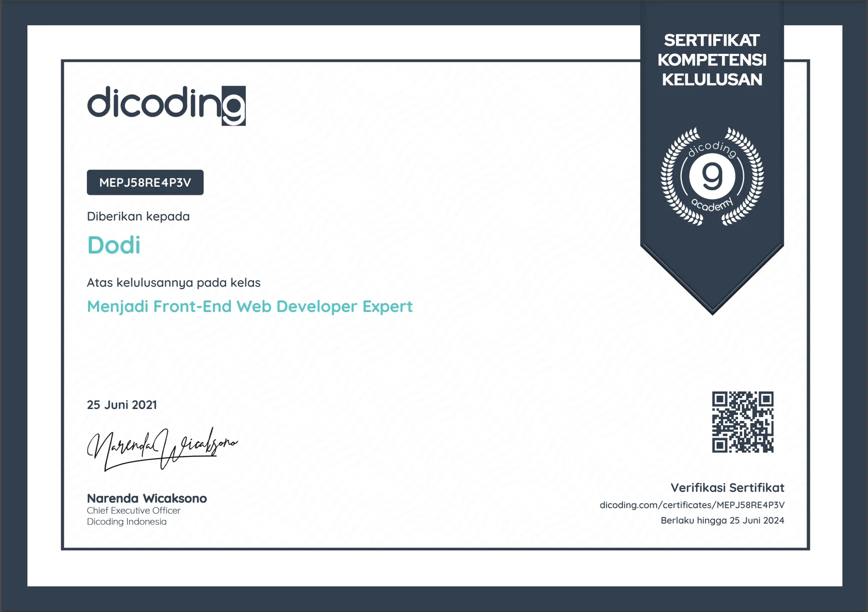The height and width of the screenshot is (612, 868).
Task: Select the MEPJ58RE4P3V certificate code badge
Action: (145, 182)
